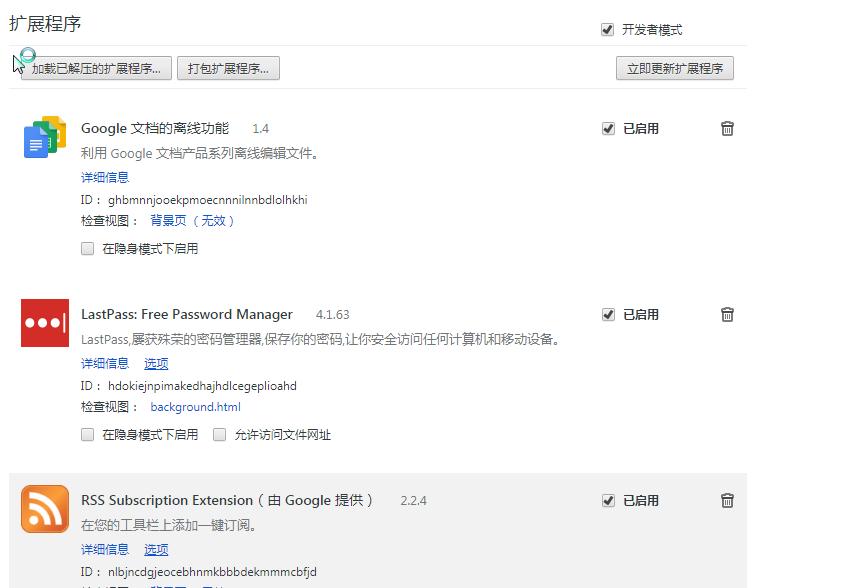The width and height of the screenshot is (850, 588).
Task: Trash the RSS Subscription Extension
Action: (727, 500)
